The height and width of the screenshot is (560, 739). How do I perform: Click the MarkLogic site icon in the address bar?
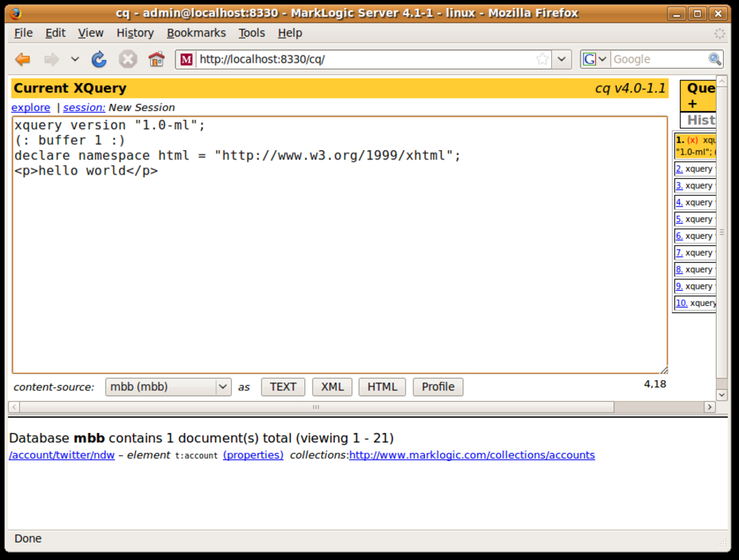click(187, 59)
